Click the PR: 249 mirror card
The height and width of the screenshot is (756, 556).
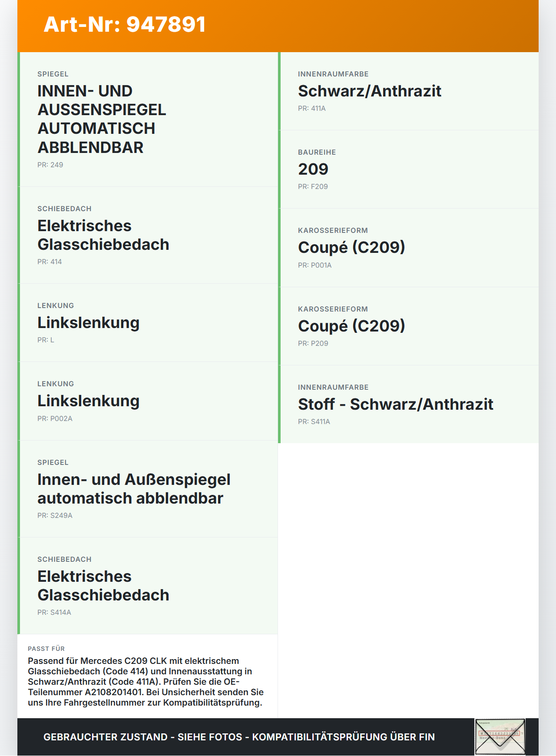148,119
